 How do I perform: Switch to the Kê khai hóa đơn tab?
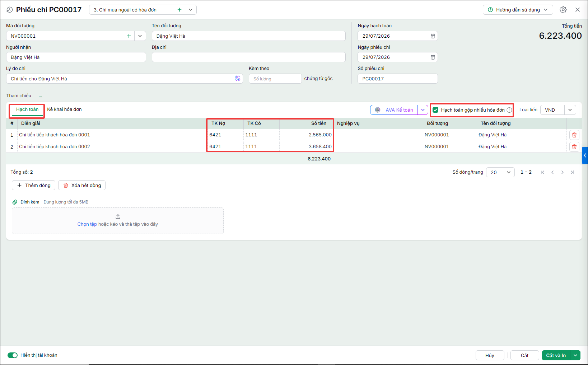click(65, 109)
